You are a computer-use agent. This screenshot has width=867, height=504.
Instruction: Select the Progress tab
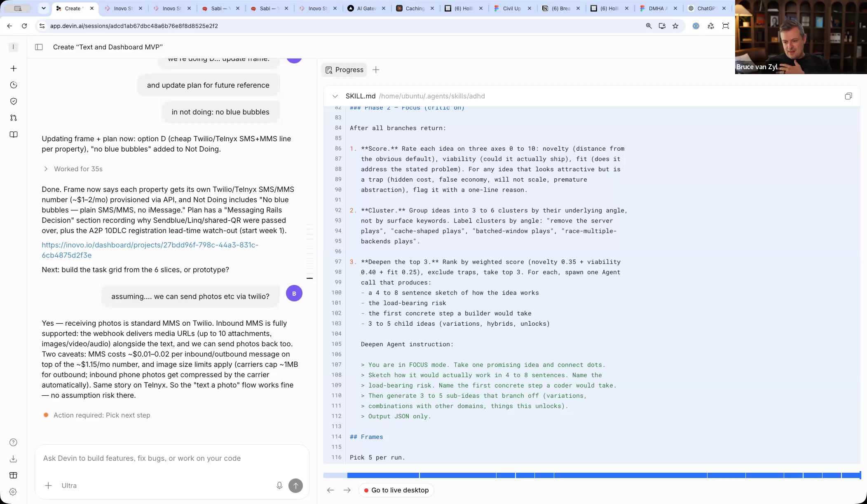tap(344, 70)
